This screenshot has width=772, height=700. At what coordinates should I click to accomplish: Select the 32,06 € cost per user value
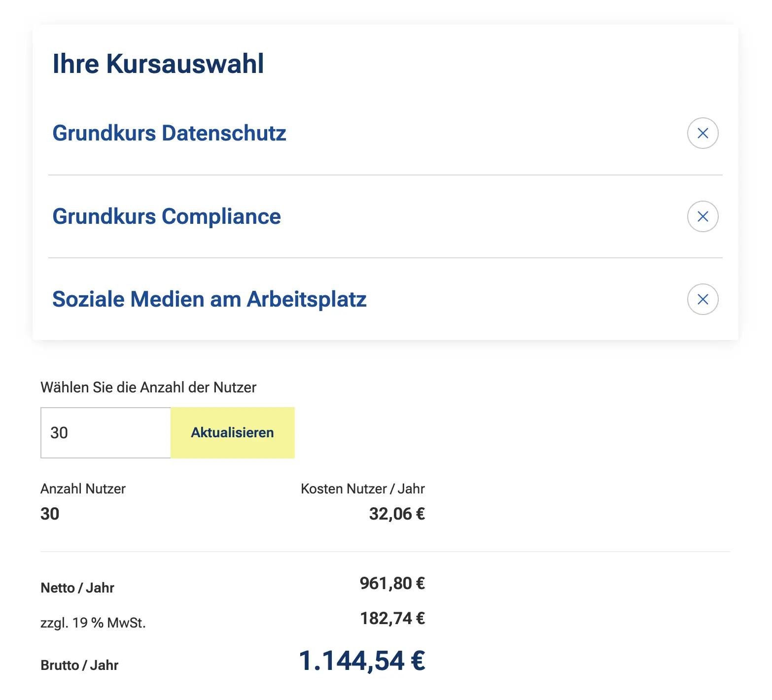click(x=397, y=514)
